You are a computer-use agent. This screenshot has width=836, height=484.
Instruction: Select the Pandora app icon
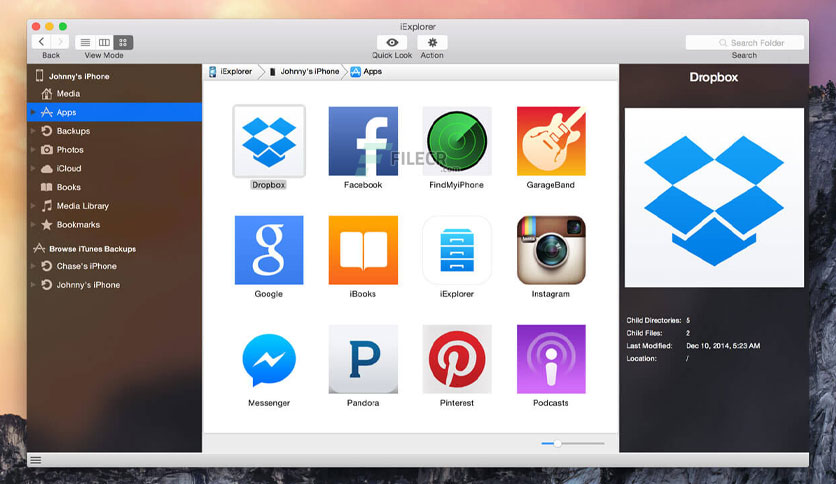[363, 359]
